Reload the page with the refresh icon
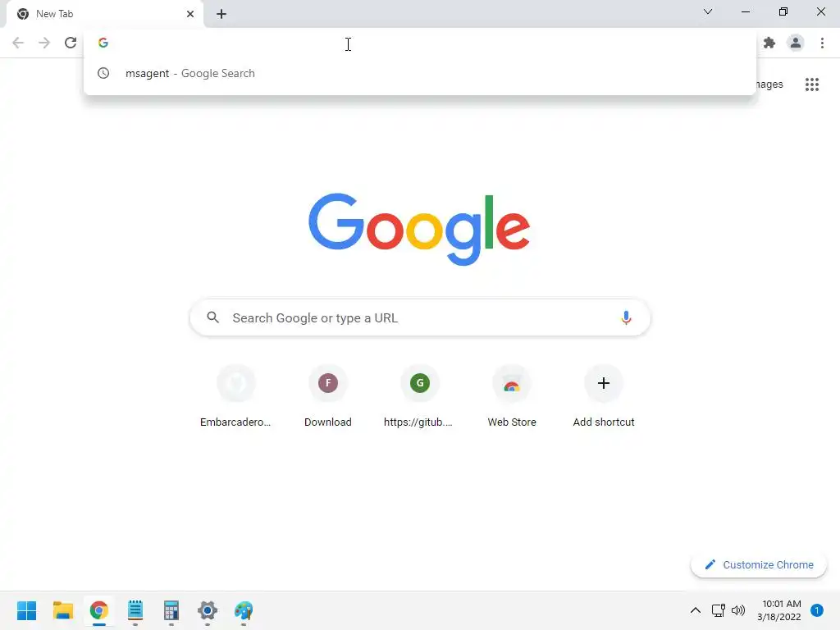 pyautogui.click(x=71, y=43)
